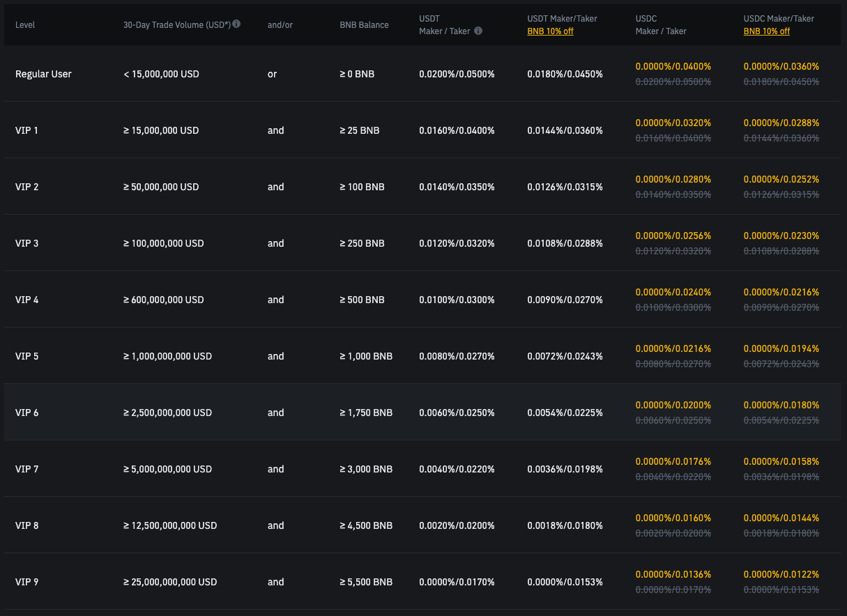Click the 0.0200%/0.0500% USDT fee cell

click(457, 74)
